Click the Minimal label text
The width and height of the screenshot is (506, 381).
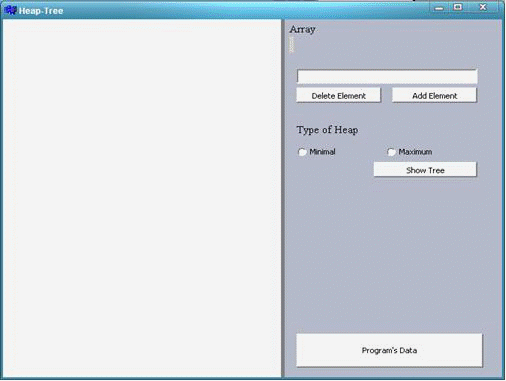(x=322, y=152)
